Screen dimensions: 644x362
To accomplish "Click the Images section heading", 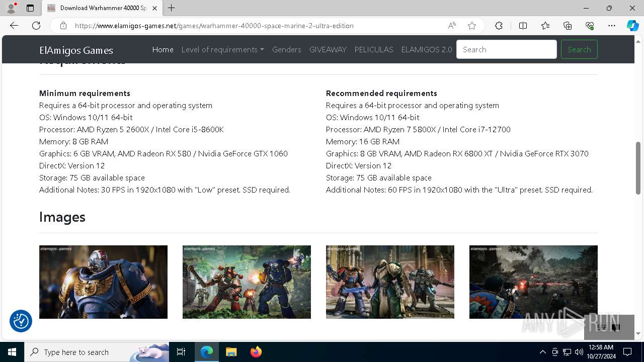I will [x=62, y=217].
